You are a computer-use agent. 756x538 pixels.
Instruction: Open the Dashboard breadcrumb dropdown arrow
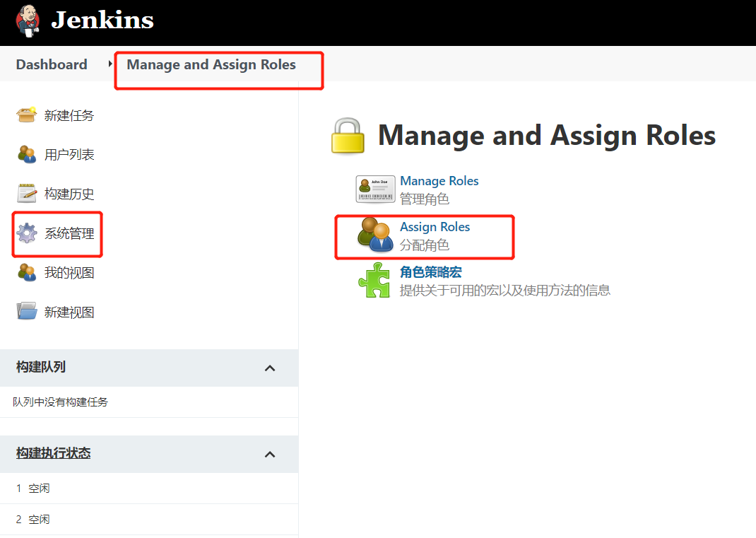(110, 64)
